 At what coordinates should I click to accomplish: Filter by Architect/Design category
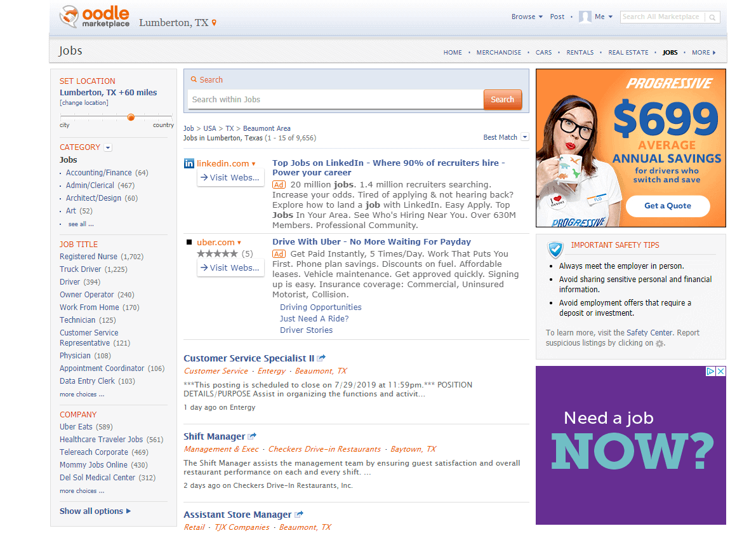click(x=93, y=198)
